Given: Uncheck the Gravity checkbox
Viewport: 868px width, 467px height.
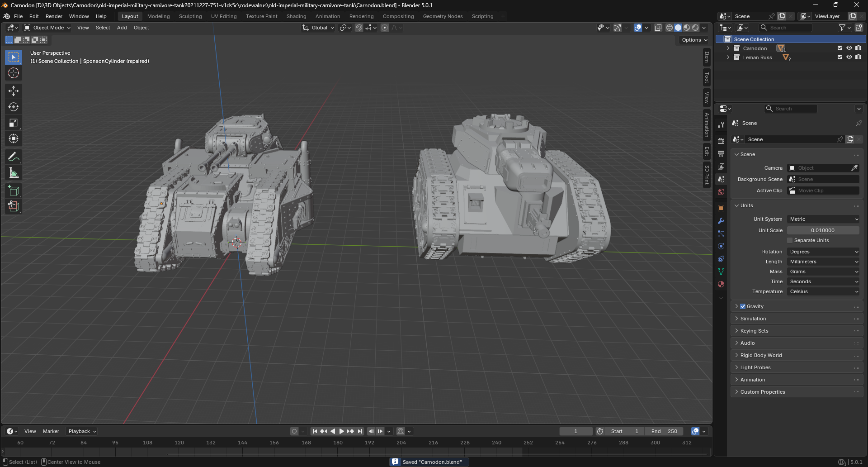Looking at the screenshot, I should point(743,306).
